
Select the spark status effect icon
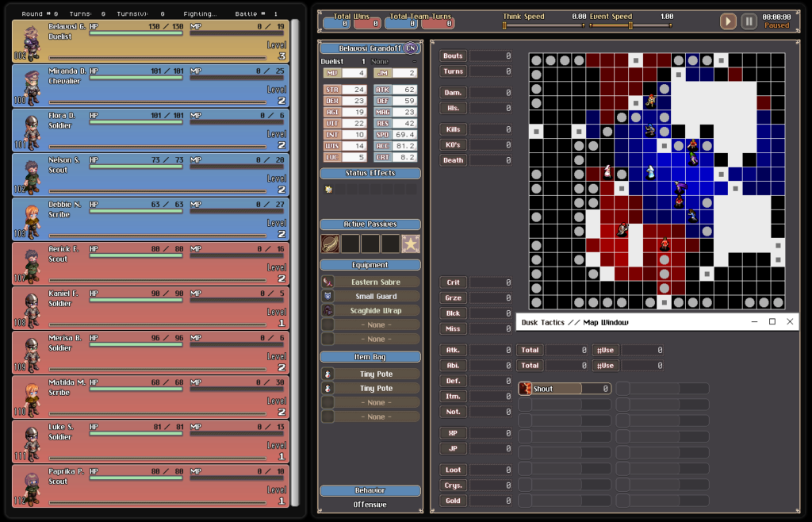pyautogui.click(x=328, y=189)
